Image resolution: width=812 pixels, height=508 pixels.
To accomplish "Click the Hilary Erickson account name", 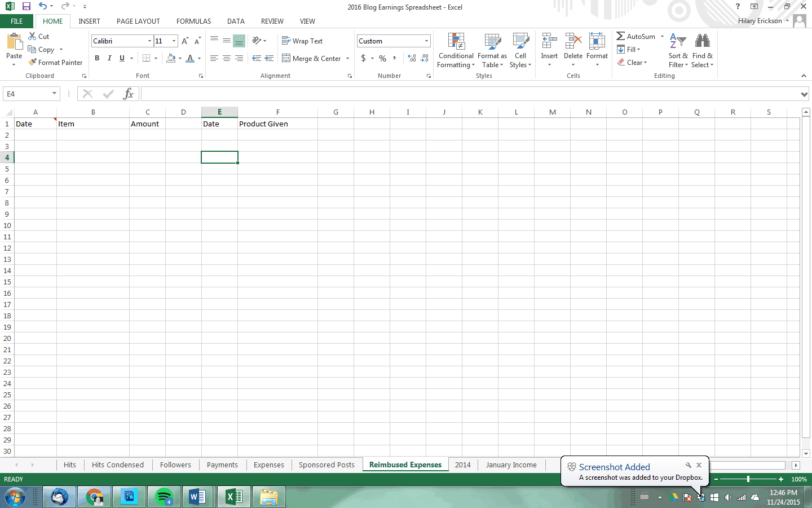I will [760, 21].
